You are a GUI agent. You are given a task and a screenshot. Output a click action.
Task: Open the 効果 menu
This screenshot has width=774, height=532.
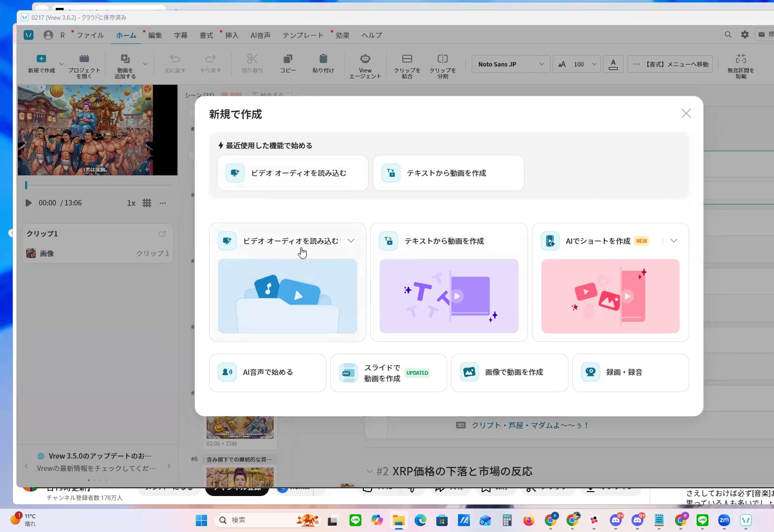coord(342,35)
